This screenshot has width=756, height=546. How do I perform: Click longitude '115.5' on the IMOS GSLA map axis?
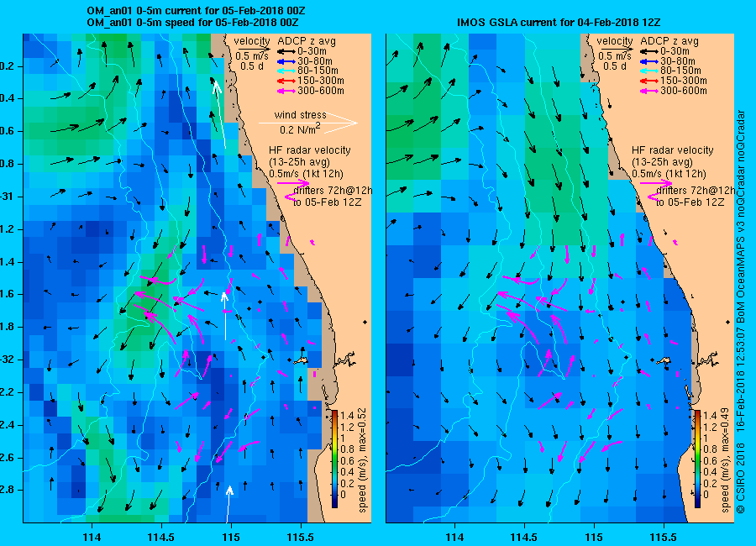pos(664,537)
